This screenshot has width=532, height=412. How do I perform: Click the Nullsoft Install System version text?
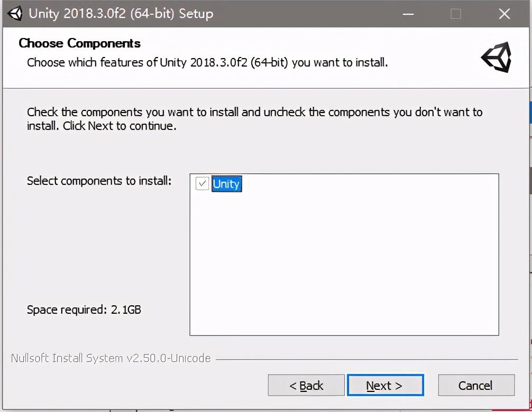(x=111, y=358)
